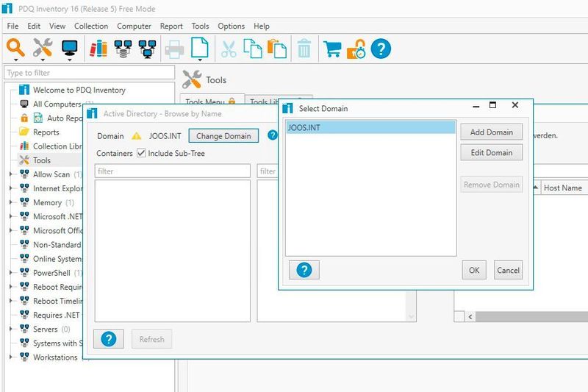The image size is (588, 392).
Task: Click the Paste clipboard toolbar icon
Action: 277,49
